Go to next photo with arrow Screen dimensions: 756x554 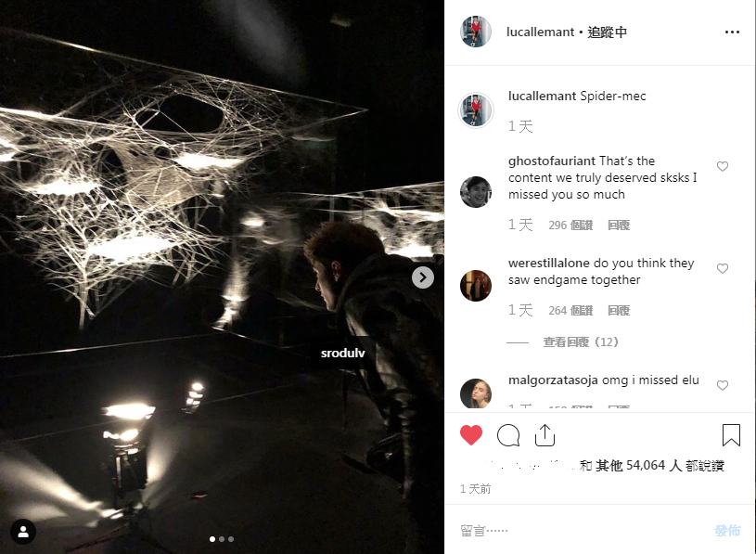point(423,277)
